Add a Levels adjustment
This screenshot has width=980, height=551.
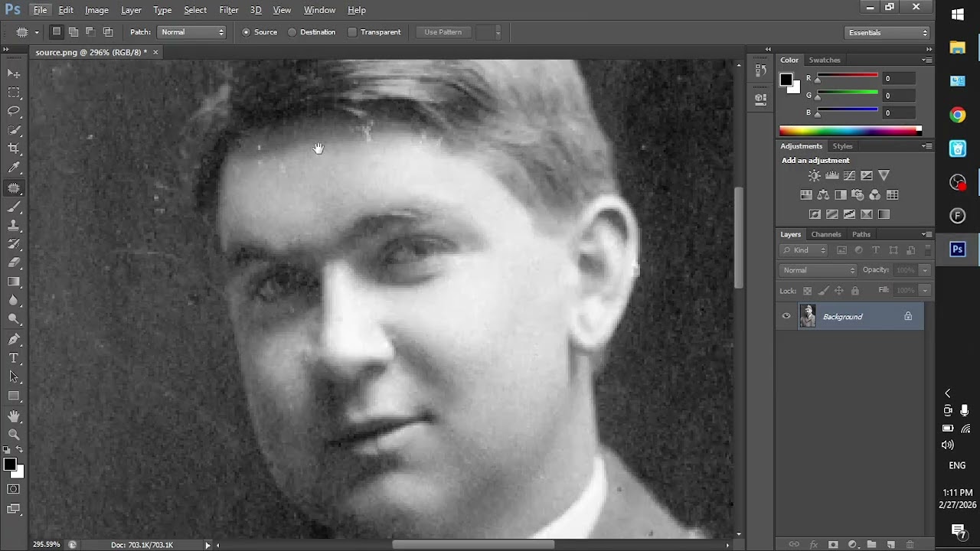(x=831, y=176)
